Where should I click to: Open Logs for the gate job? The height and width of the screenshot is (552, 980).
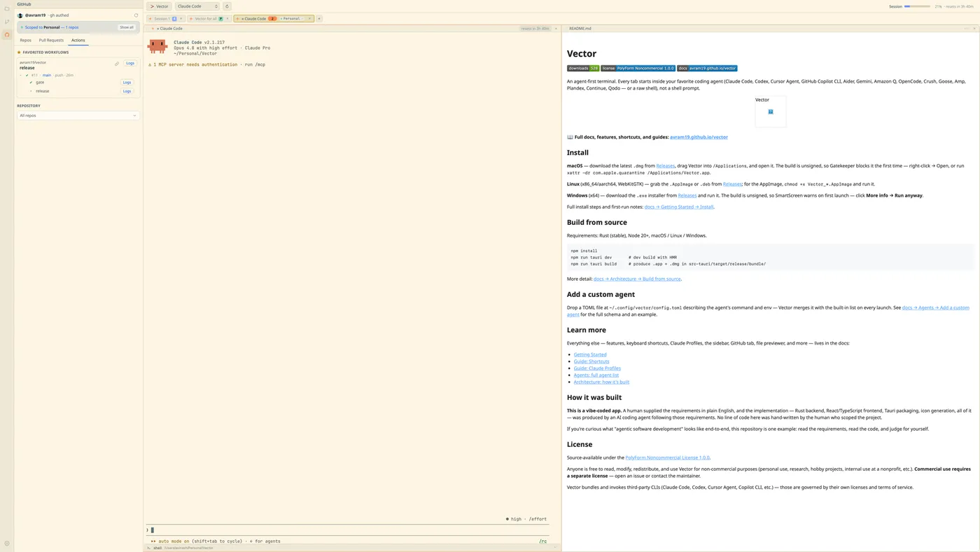(127, 82)
